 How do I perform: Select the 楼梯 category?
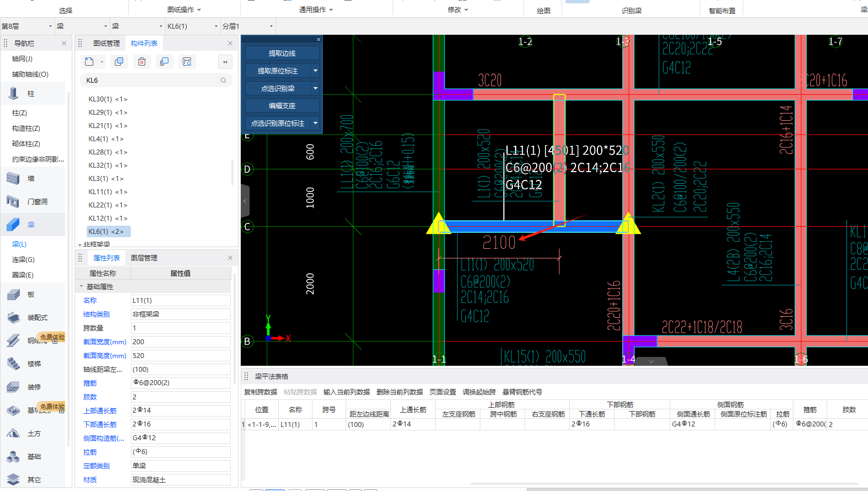coord(34,364)
